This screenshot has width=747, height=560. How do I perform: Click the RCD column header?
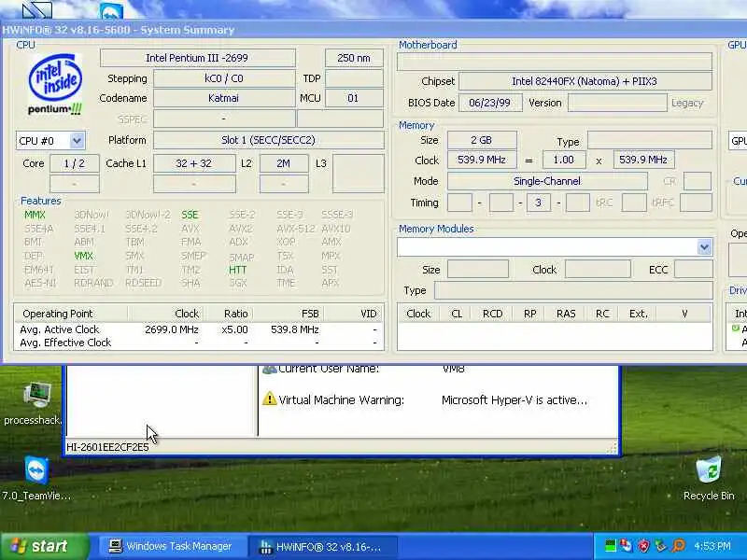[x=492, y=314]
